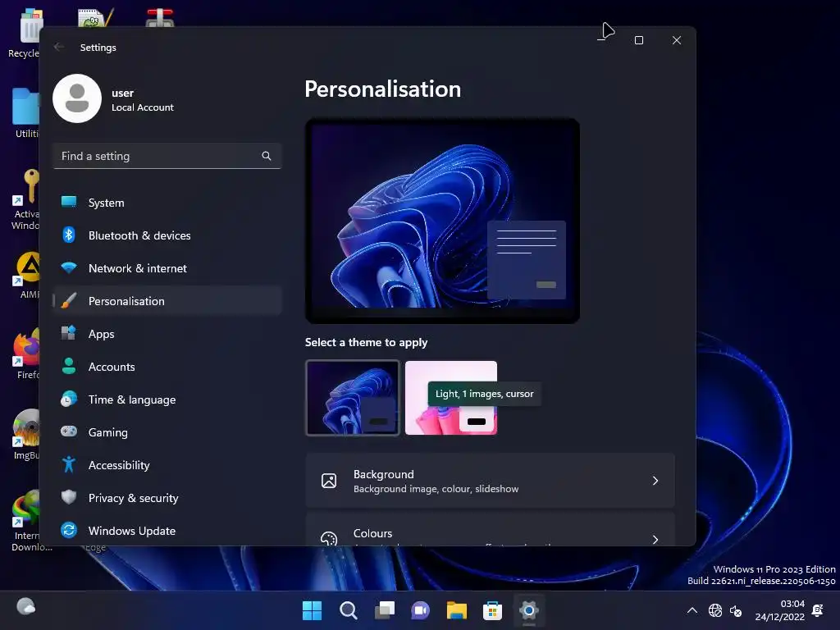
Task: Click the Privacy & security shield icon
Action: (69, 497)
